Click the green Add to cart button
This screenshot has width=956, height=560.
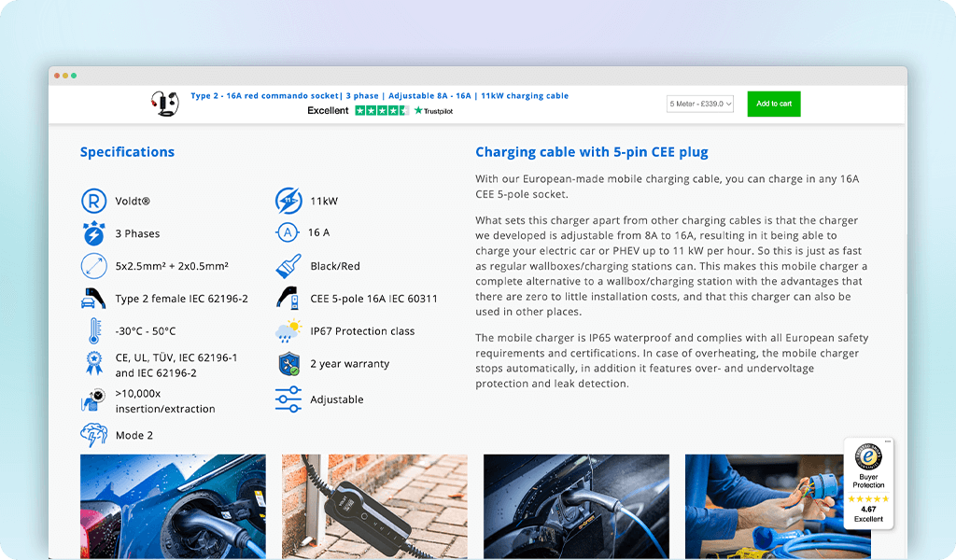(x=774, y=104)
